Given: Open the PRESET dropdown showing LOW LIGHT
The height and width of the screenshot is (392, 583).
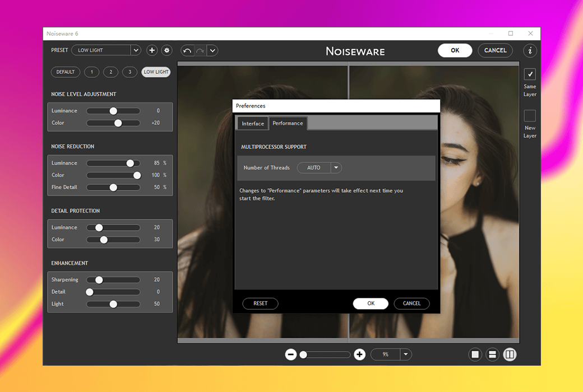Looking at the screenshot, I should tap(107, 50).
